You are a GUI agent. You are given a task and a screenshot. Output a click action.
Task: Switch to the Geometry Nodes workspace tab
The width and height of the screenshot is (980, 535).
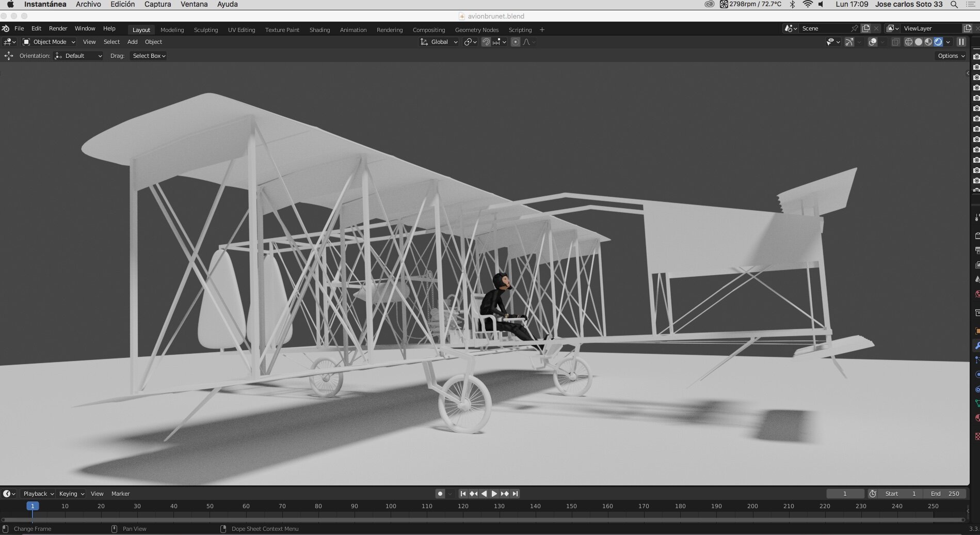477,30
